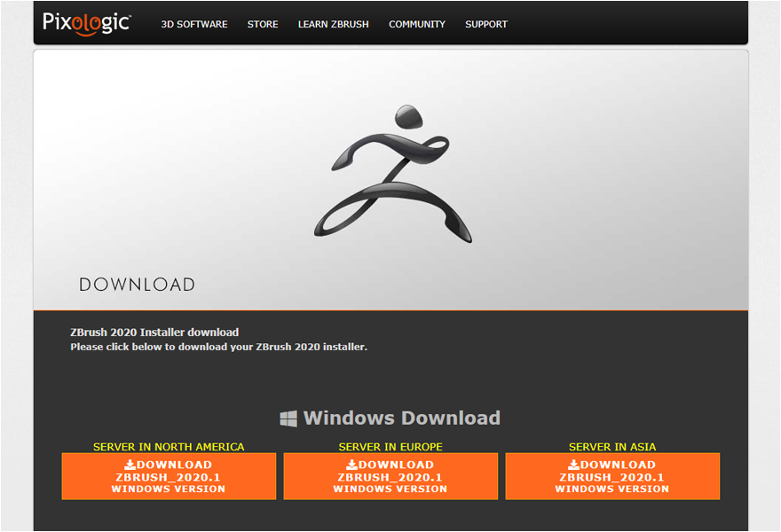Select COMMUNITY in the navigation bar

point(417,24)
